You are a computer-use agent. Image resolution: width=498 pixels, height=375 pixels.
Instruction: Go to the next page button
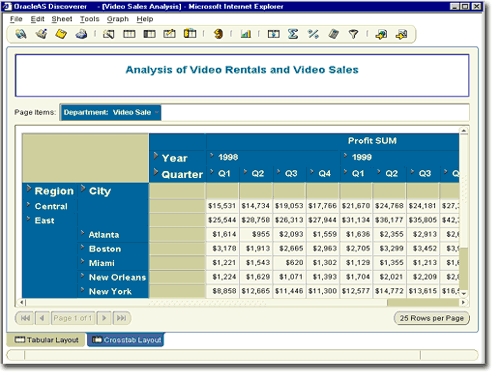click(104, 318)
